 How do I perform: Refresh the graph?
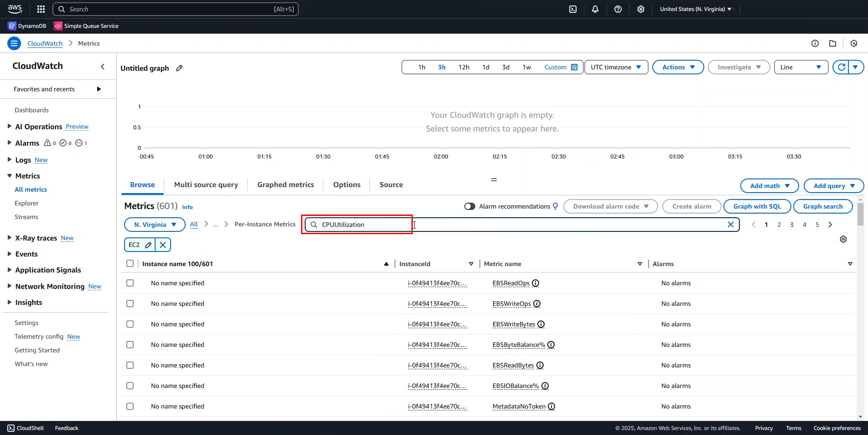point(842,67)
